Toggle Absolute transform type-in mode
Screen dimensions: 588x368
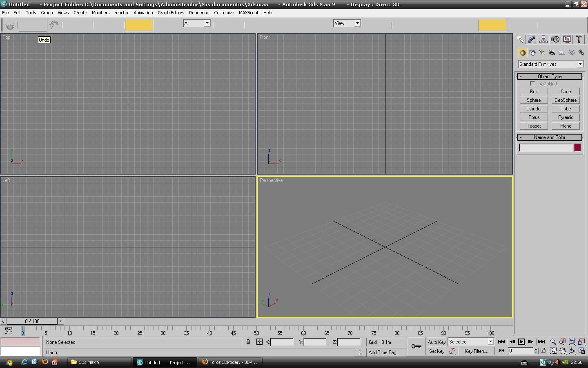coord(259,342)
